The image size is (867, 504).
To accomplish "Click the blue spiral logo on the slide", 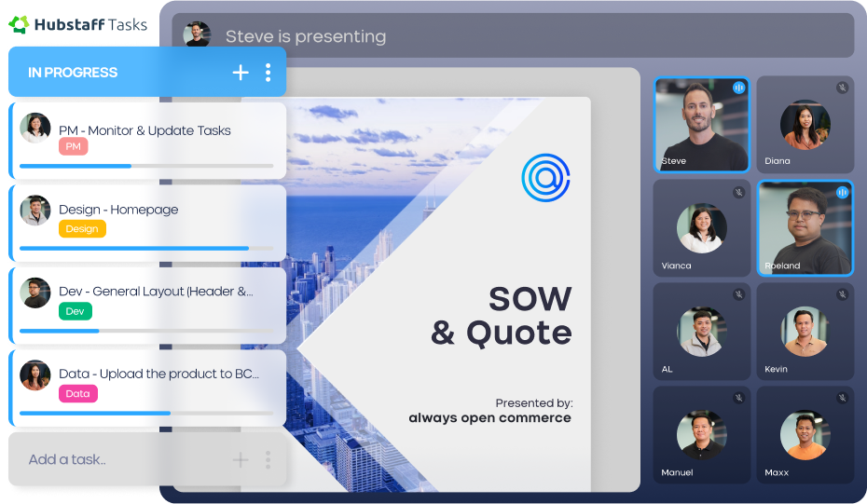I will 545,177.
